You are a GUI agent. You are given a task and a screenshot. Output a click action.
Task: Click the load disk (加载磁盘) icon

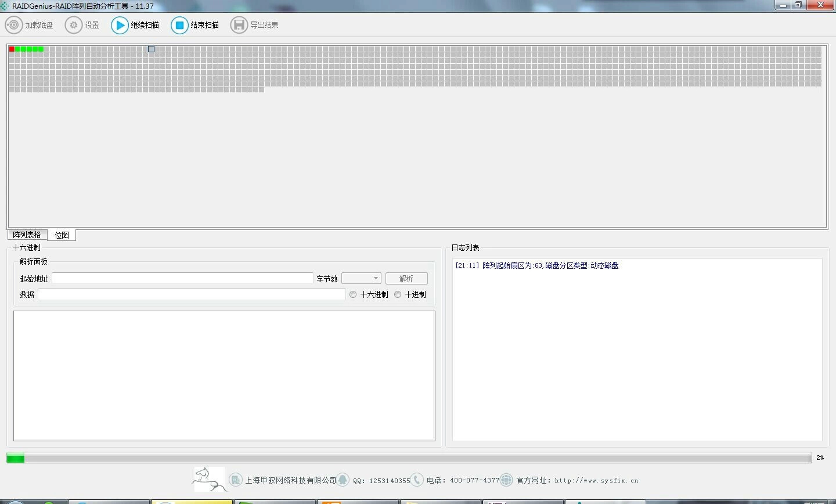[13, 25]
